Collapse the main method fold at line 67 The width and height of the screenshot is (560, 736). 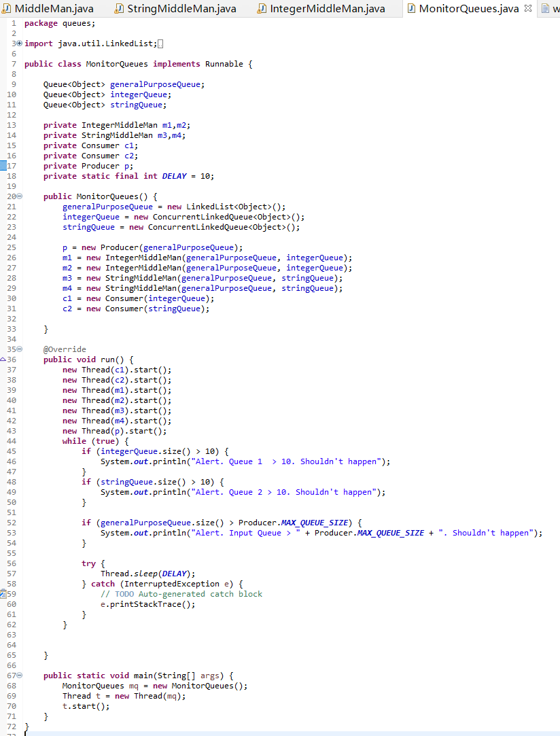(19, 675)
